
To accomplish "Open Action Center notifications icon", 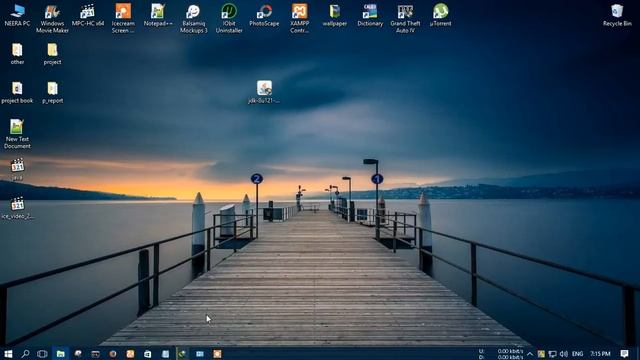I will pyautogui.click(x=624, y=353).
